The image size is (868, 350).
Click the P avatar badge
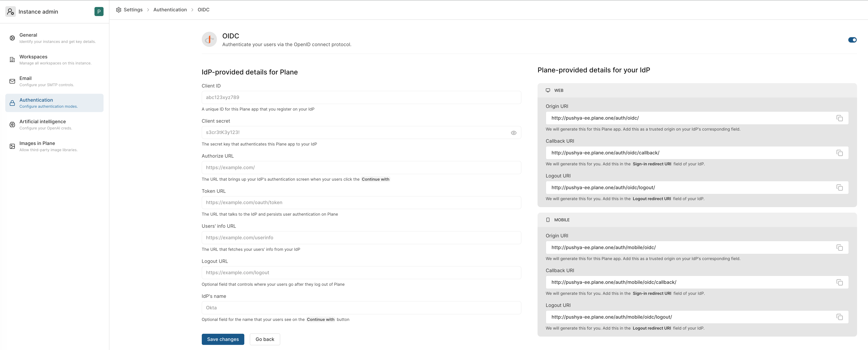(99, 11)
